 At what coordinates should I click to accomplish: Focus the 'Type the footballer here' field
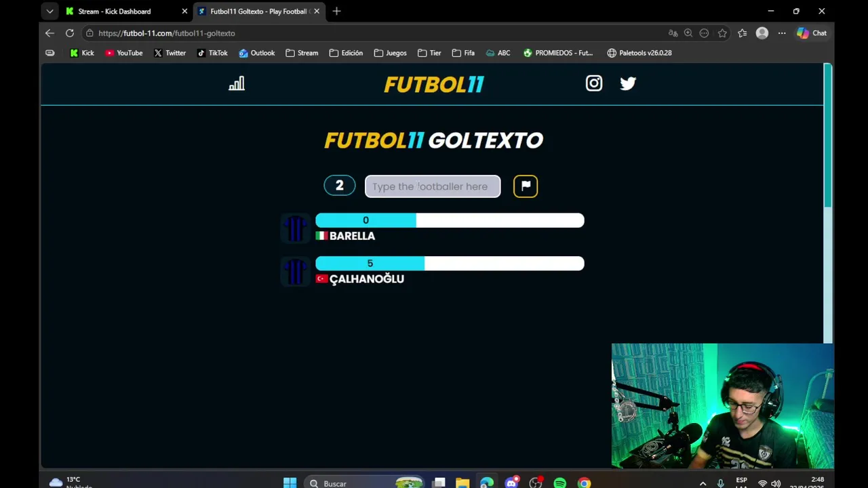click(433, 186)
